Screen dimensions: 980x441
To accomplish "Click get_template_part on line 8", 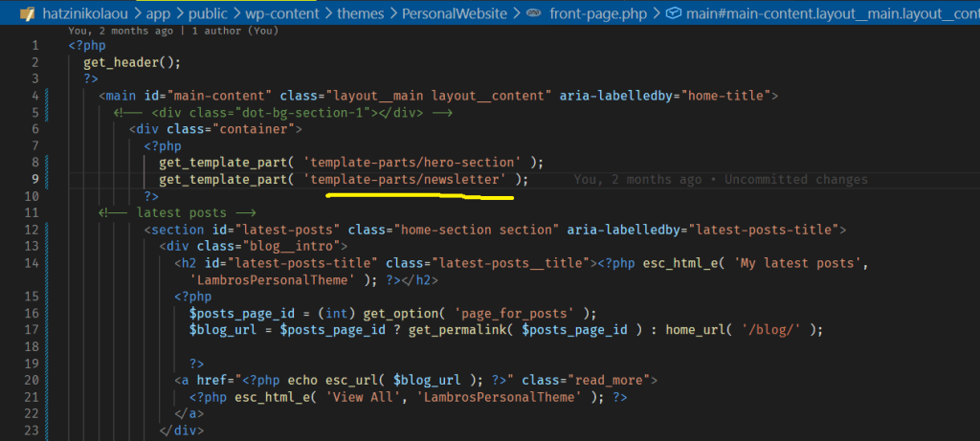I will click(223, 163).
